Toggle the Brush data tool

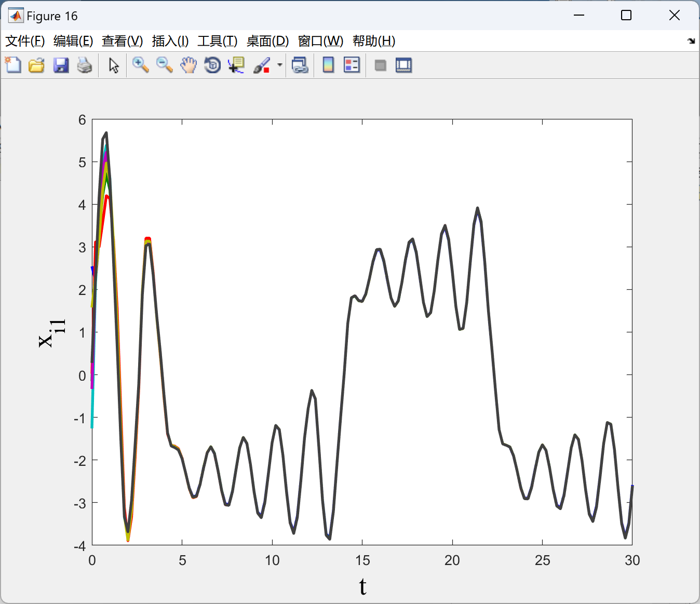(x=262, y=65)
